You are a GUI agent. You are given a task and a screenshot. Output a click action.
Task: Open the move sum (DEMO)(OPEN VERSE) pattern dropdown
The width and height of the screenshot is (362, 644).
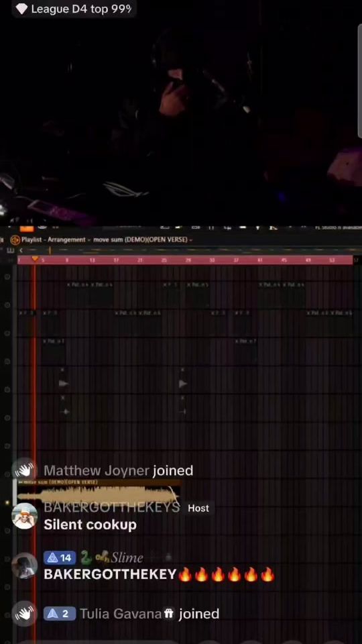click(142, 239)
